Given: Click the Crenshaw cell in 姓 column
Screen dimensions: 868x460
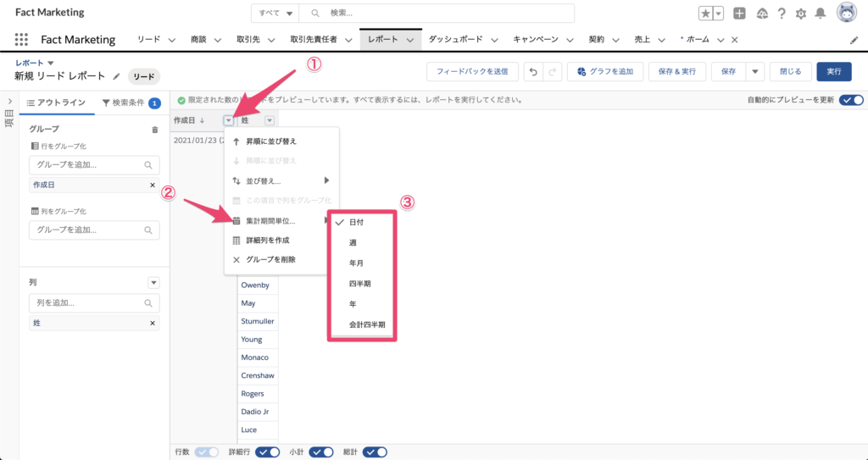Looking at the screenshot, I should tap(258, 375).
